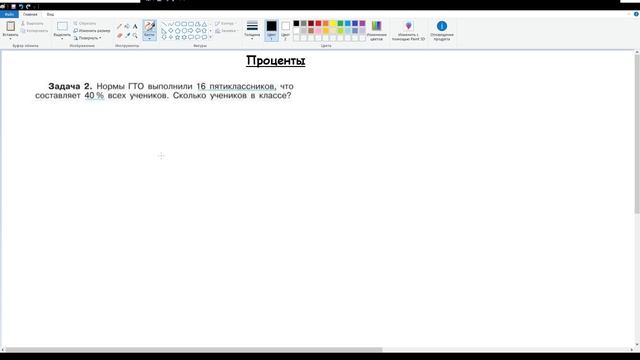Pick the orange palette swatch
The width and height of the screenshot is (640, 360).
[x=326, y=24]
